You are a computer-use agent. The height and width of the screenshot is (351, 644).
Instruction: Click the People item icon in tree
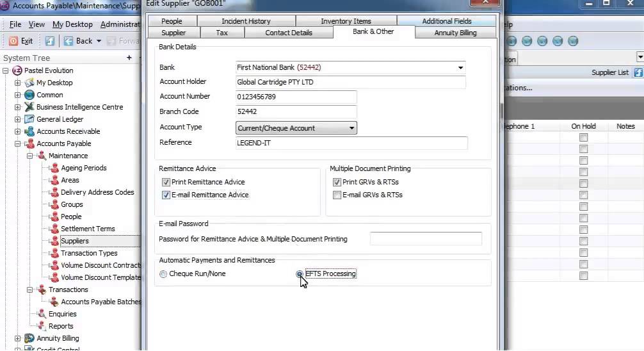(54, 216)
